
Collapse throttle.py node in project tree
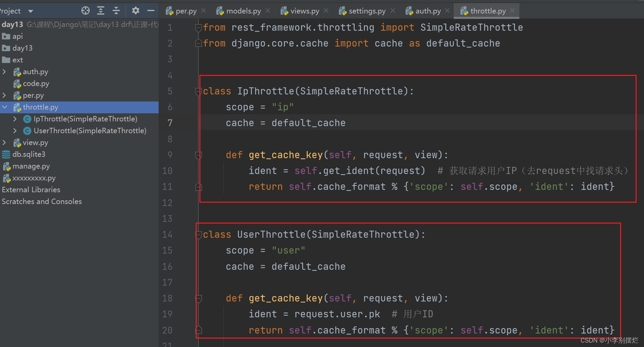(4, 107)
